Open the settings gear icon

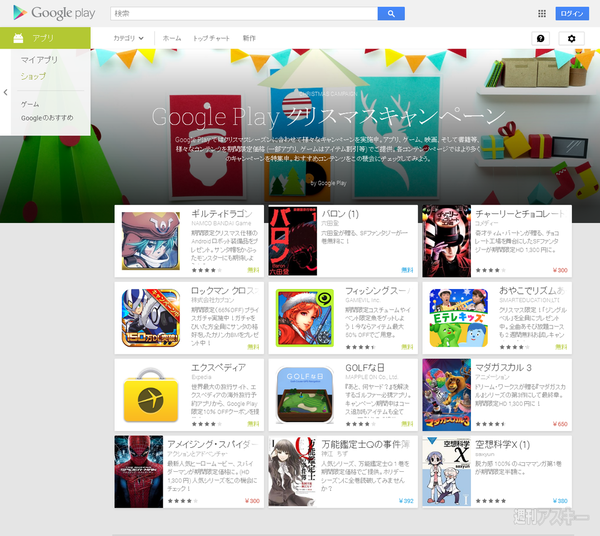click(571, 38)
